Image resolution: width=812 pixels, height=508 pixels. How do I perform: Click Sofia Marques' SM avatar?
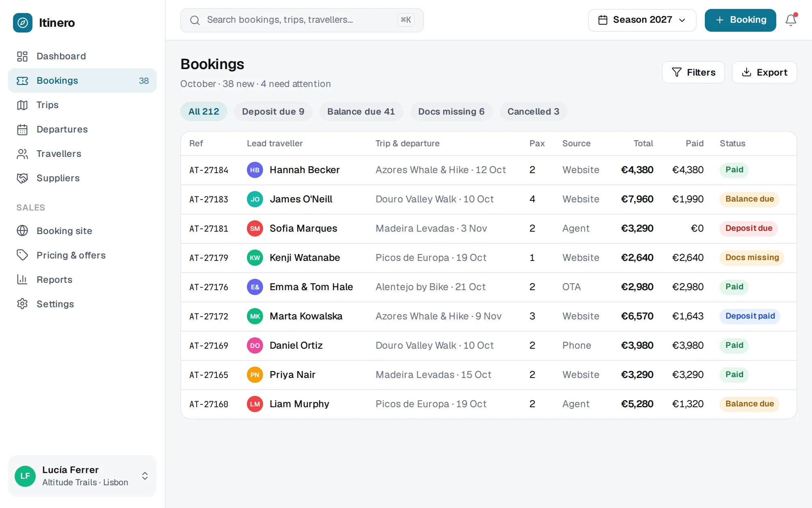pos(255,228)
